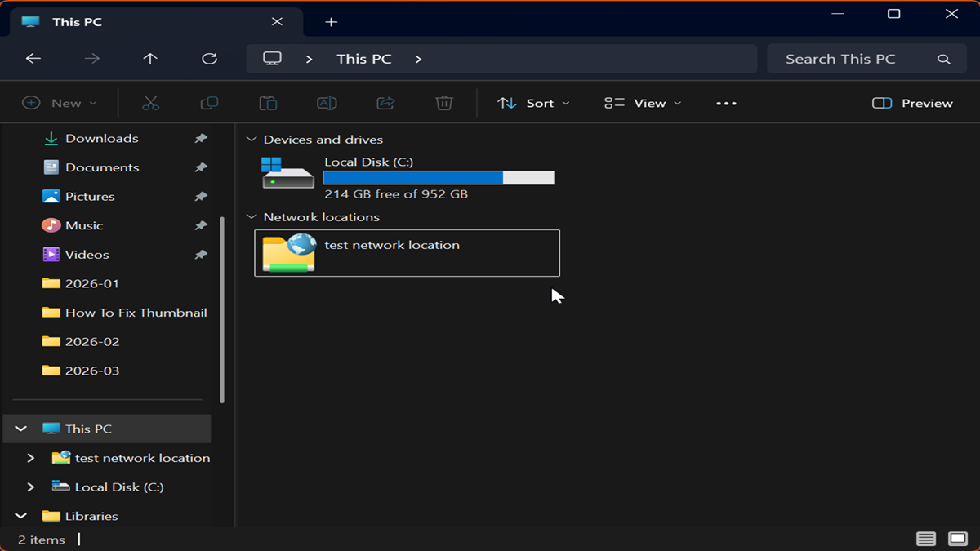
Task: Collapse the Network locations group
Action: (x=252, y=217)
